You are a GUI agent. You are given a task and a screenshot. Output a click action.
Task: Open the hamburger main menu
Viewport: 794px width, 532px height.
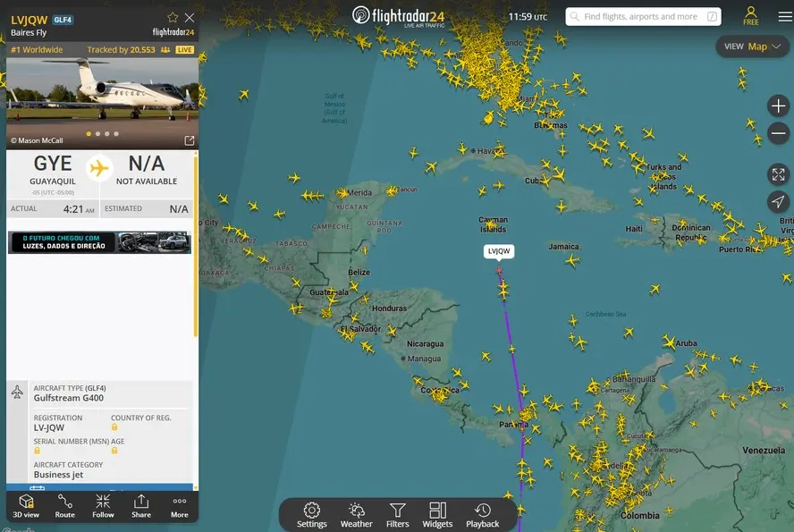[x=785, y=17]
